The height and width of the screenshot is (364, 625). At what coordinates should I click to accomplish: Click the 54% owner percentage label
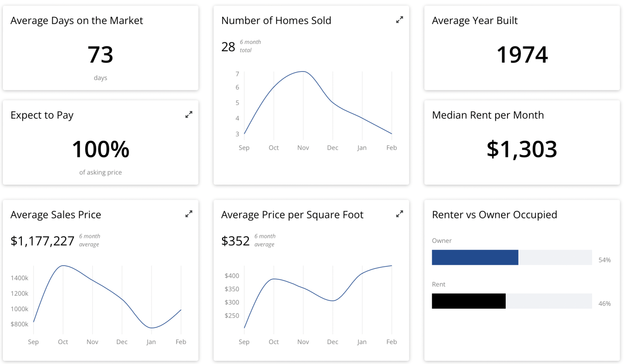(x=605, y=260)
